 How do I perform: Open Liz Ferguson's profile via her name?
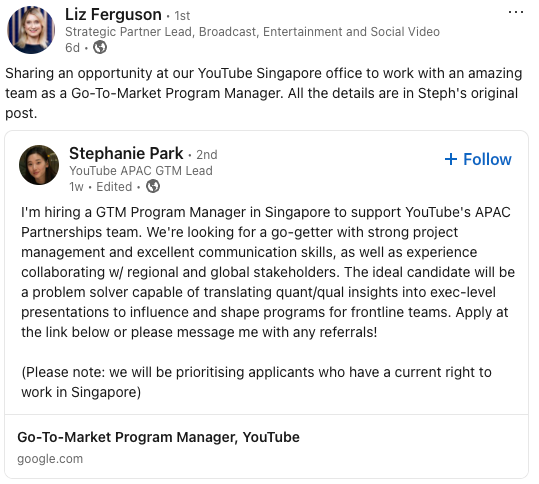tap(113, 15)
